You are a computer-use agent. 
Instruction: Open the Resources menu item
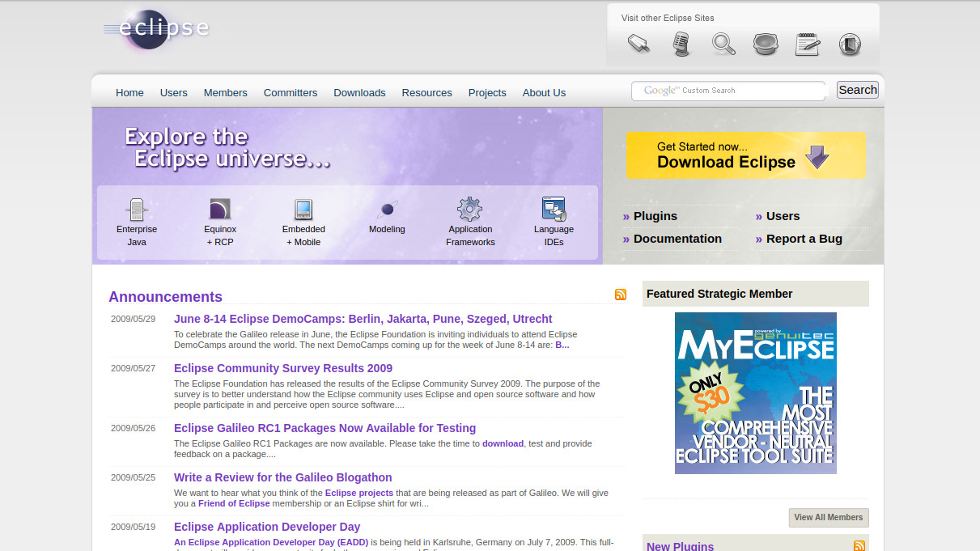click(x=427, y=92)
